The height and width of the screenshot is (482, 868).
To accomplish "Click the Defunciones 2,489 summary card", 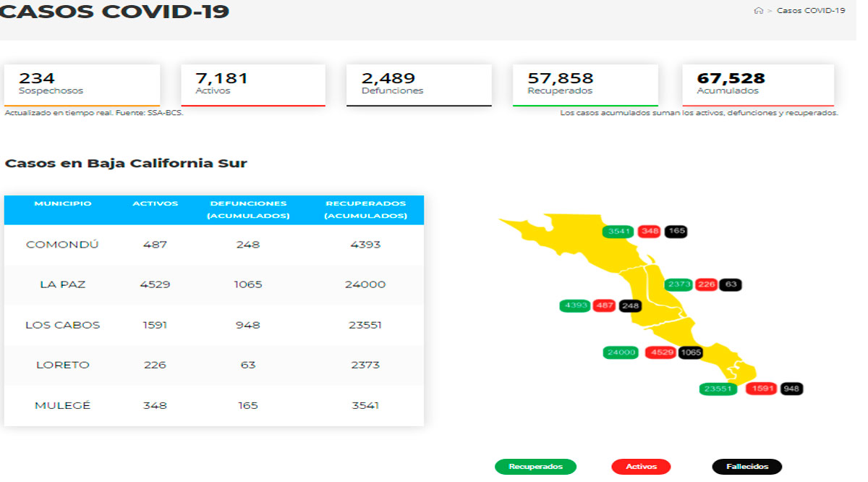I will click(x=419, y=85).
